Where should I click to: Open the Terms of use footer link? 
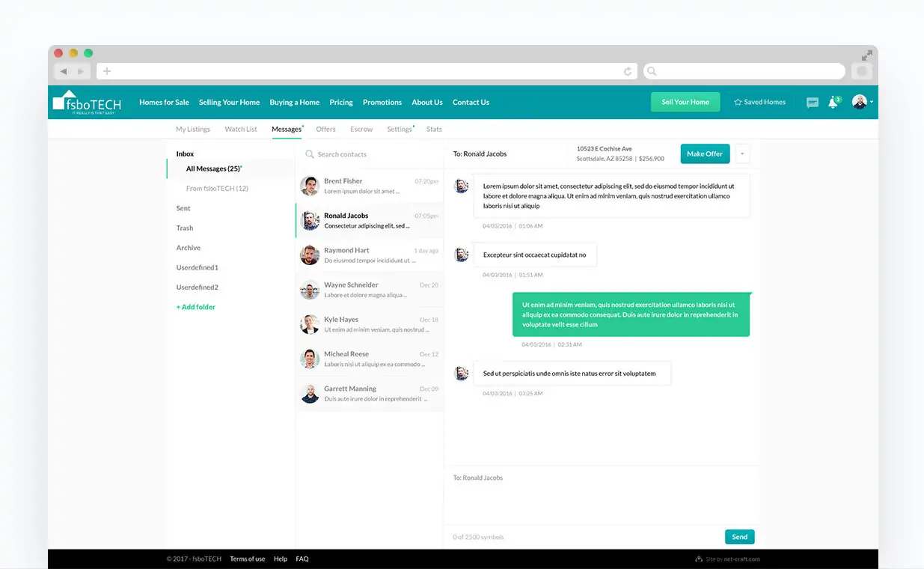(247, 559)
